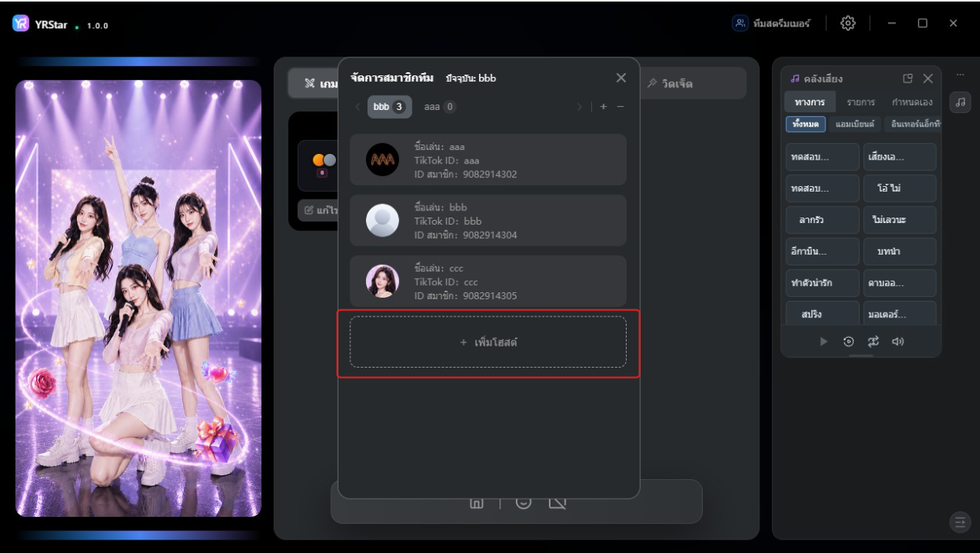
Task: Play the ทดสอบ... sound beside เสียงเอ...
Action: tap(822, 157)
